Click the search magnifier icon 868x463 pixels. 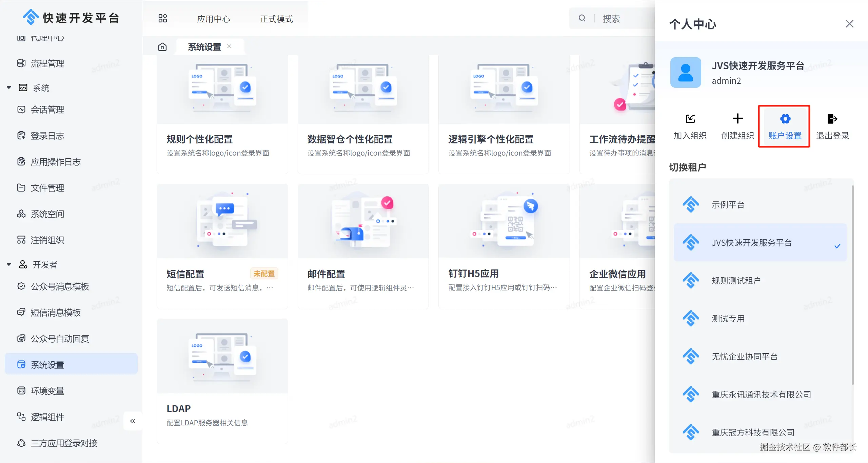tap(582, 18)
